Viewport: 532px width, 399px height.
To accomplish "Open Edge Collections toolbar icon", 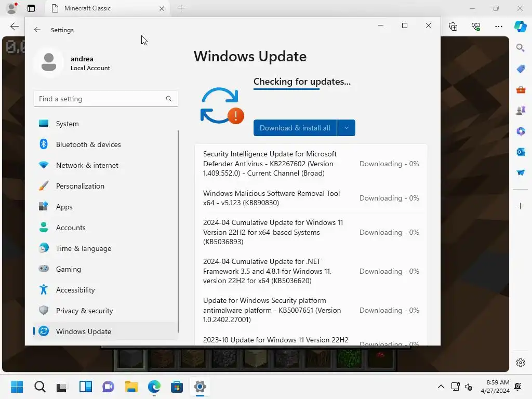I will [x=453, y=26].
